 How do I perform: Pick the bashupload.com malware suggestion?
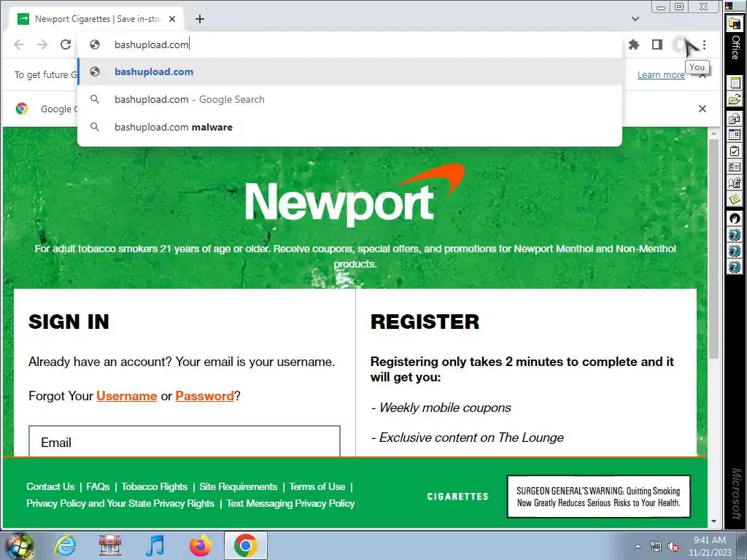pos(350,127)
